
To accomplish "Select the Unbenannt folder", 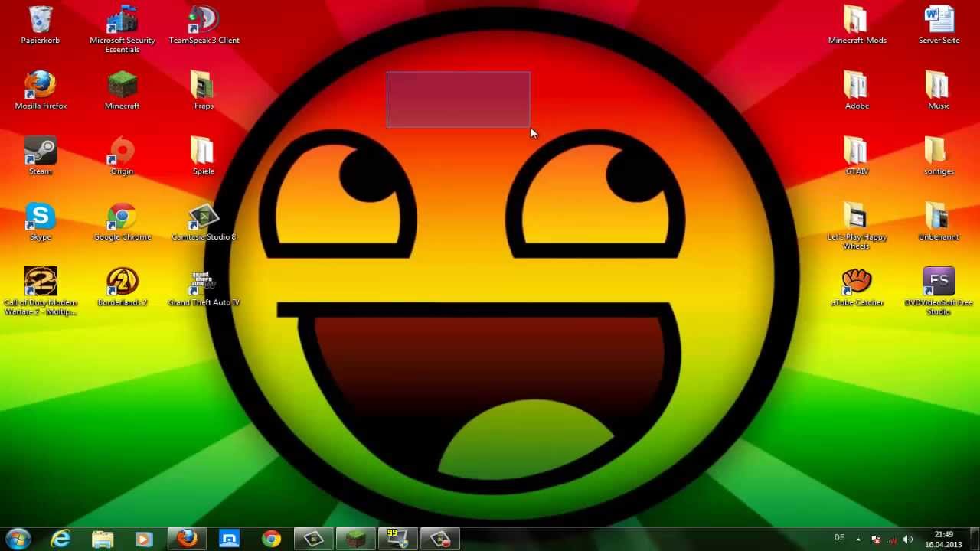I will tap(939, 223).
